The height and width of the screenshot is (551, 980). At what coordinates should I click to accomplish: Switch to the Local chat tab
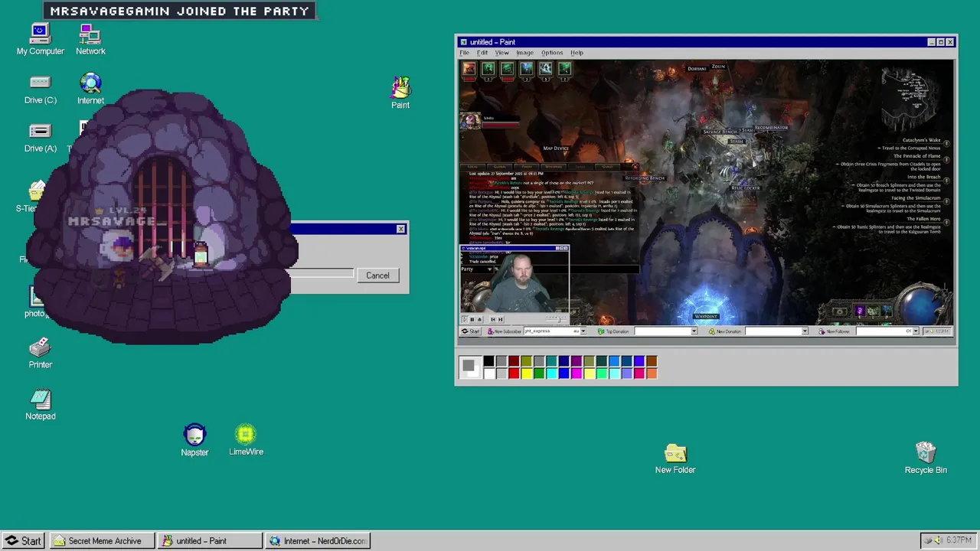tap(473, 166)
